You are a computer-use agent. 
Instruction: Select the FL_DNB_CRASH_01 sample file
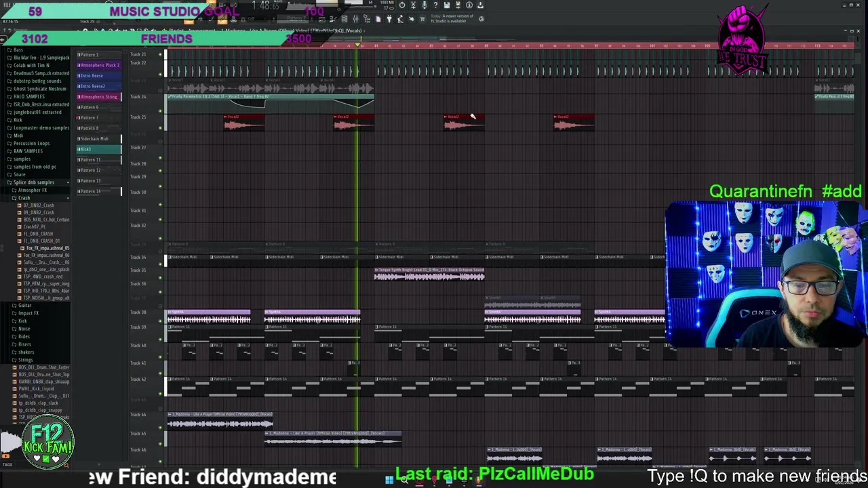tap(41, 241)
